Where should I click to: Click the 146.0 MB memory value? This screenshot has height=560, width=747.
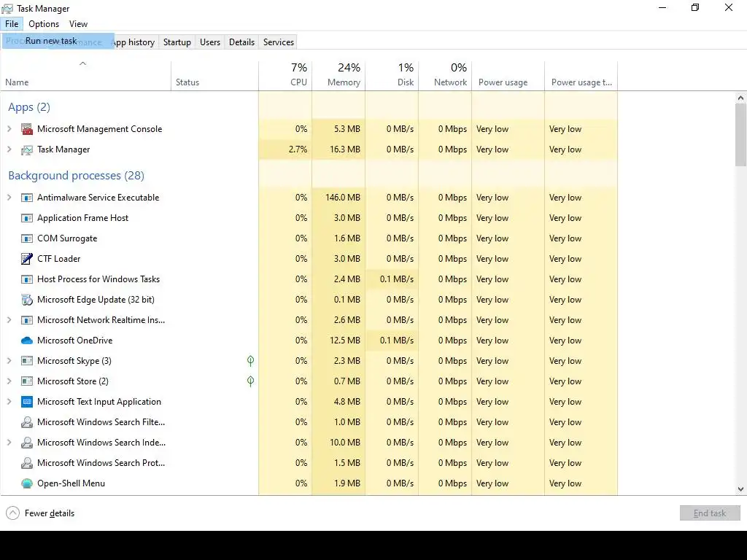(x=343, y=198)
